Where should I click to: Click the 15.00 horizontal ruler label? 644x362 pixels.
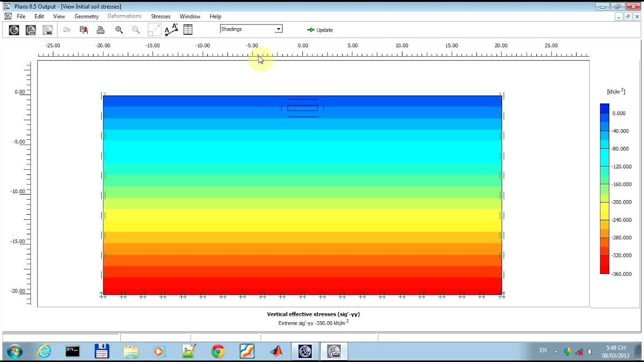coord(451,45)
